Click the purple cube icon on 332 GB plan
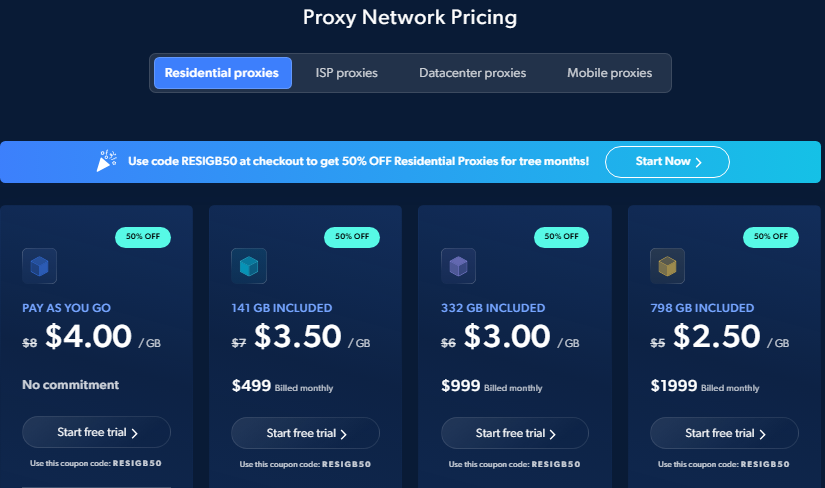Image resolution: width=825 pixels, height=488 pixels. tap(458, 266)
